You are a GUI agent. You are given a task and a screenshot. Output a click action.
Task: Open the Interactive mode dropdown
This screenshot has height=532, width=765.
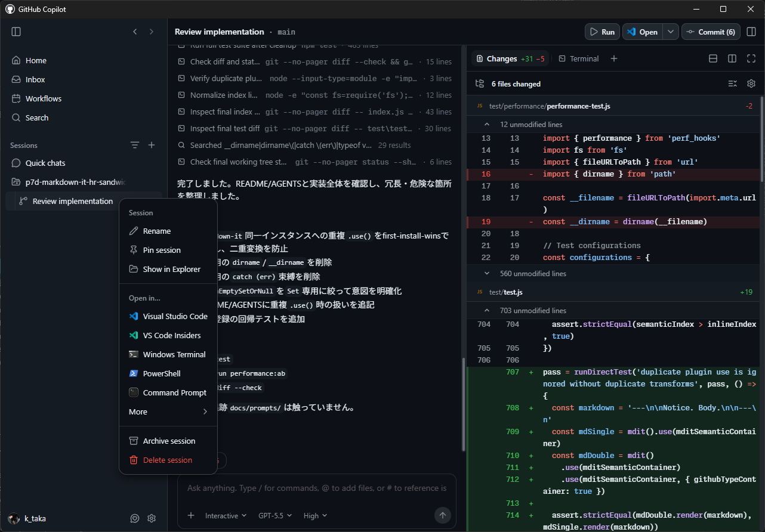[x=226, y=515]
